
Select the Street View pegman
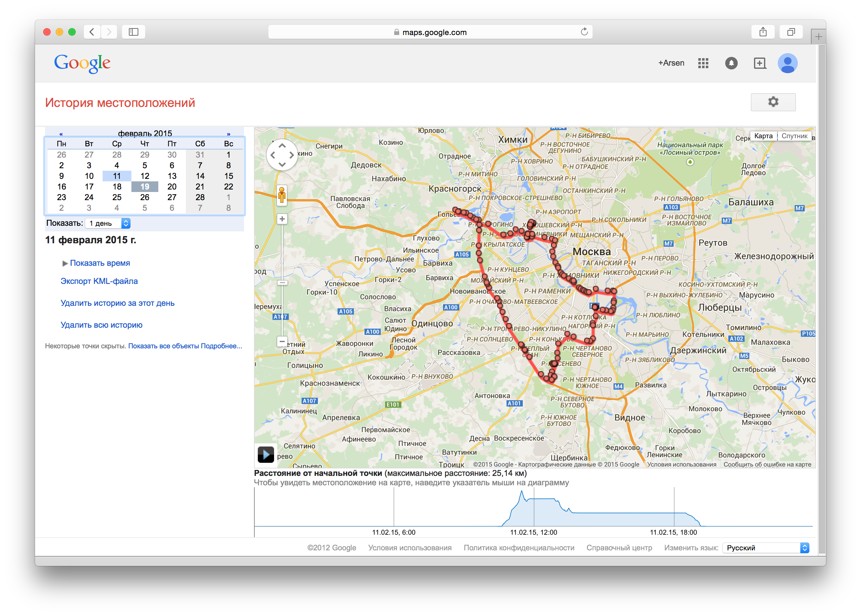[x=282, y=196]
